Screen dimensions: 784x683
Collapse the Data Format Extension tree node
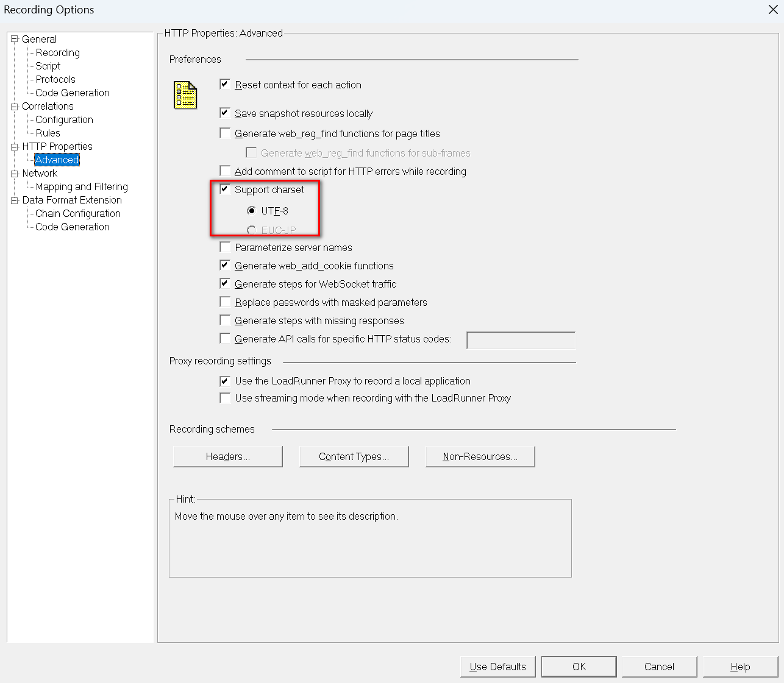15,200
